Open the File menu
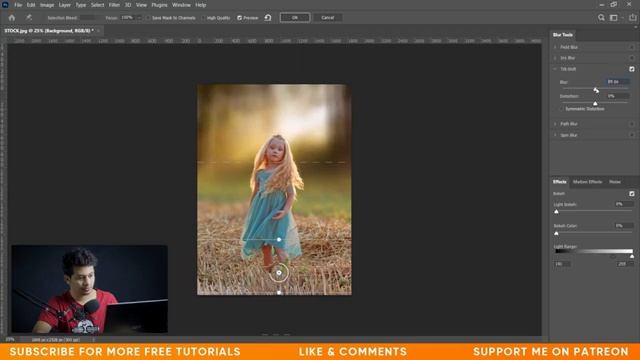The height and width of the screenshot is (360, 640). tap(18, 5)
